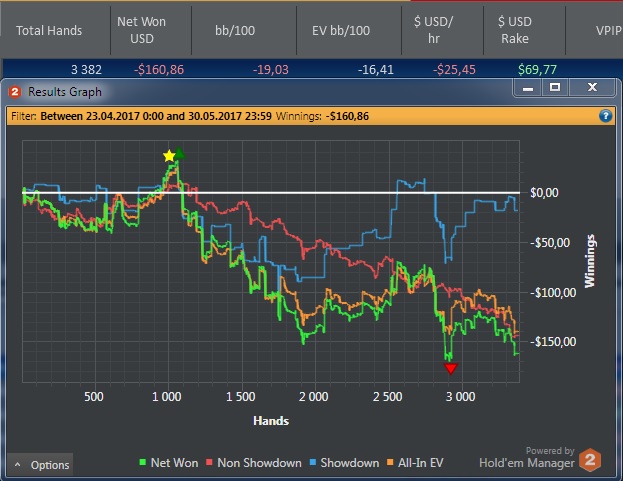Image resolution: width=623 pixels, height=481 pixels.
Task: Sort by Total Hands column header
Action: point(49,31)
